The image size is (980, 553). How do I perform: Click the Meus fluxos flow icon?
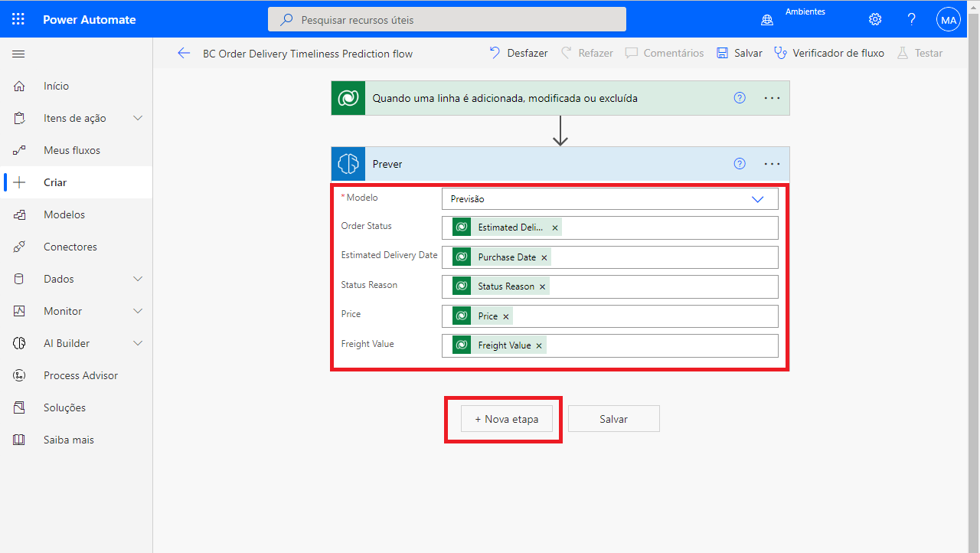[x=19, y=150]
